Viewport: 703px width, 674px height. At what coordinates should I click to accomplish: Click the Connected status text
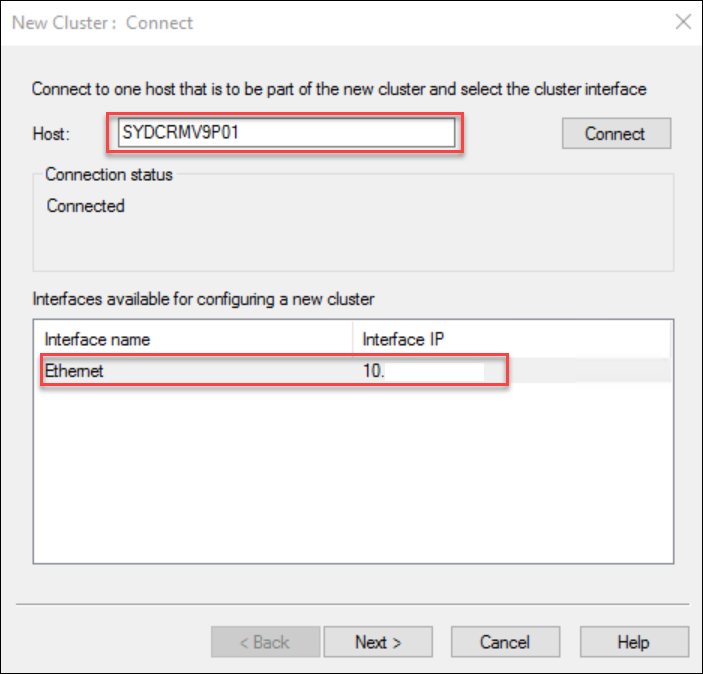[86, 206]
